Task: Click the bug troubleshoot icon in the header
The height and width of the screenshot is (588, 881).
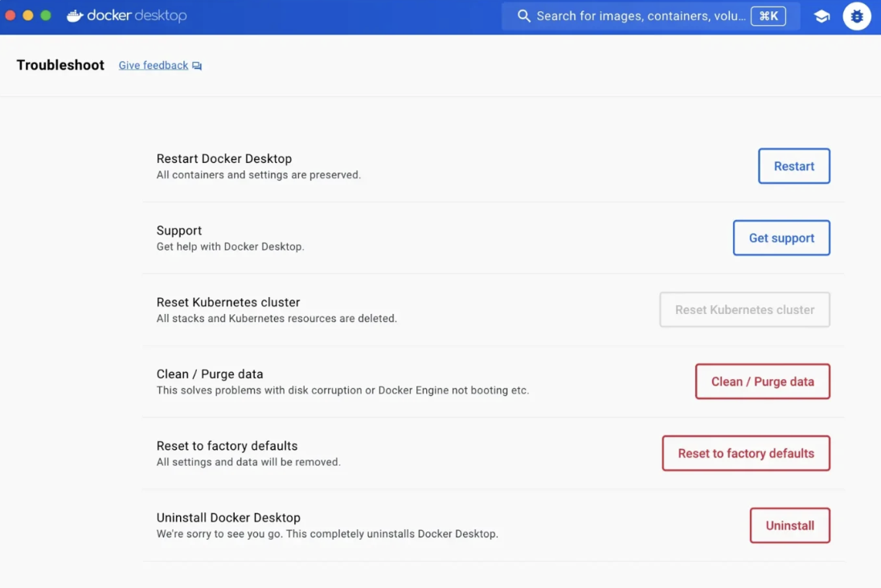Action: [856, 16]
